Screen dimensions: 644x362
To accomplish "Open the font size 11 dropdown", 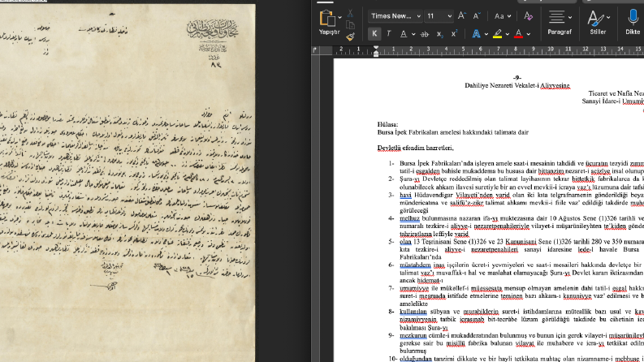I will pos(439,16).
